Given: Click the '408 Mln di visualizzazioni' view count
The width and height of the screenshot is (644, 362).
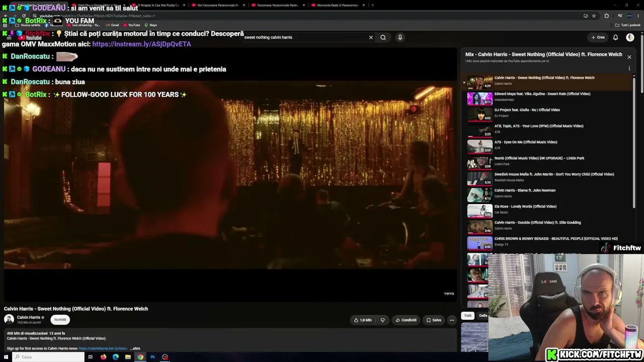Looking at the screenshot, I should tap(27, 333).
